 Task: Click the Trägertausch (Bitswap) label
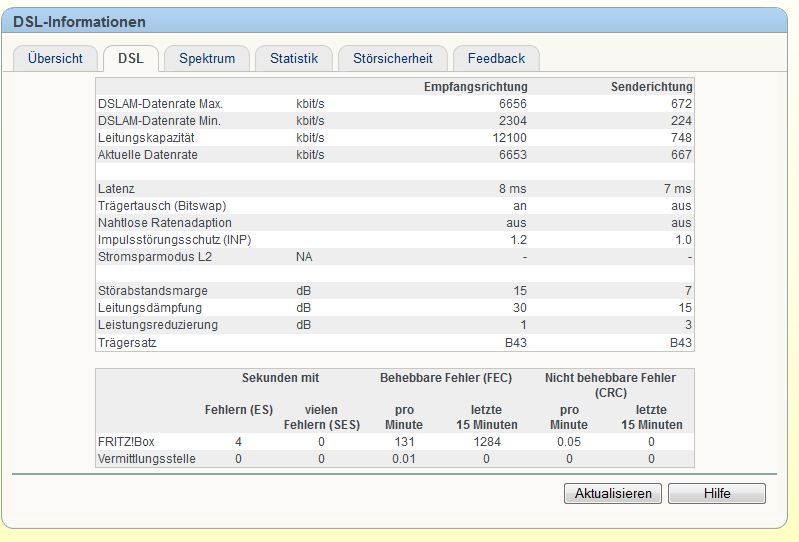[162, 206]
